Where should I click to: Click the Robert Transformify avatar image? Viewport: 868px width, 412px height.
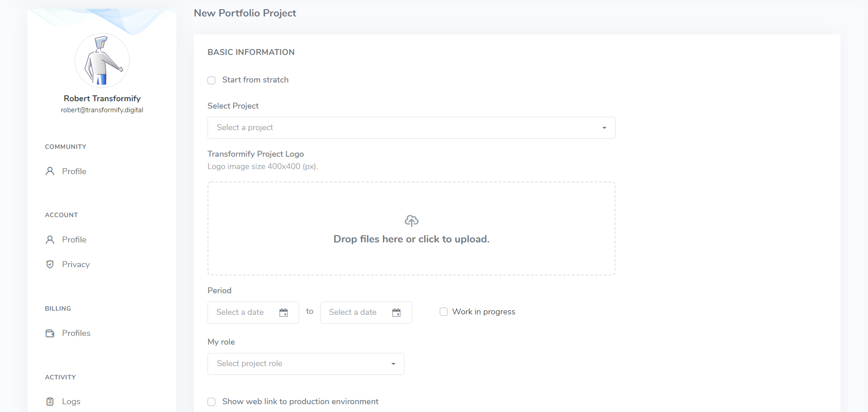tap(102, 60)
